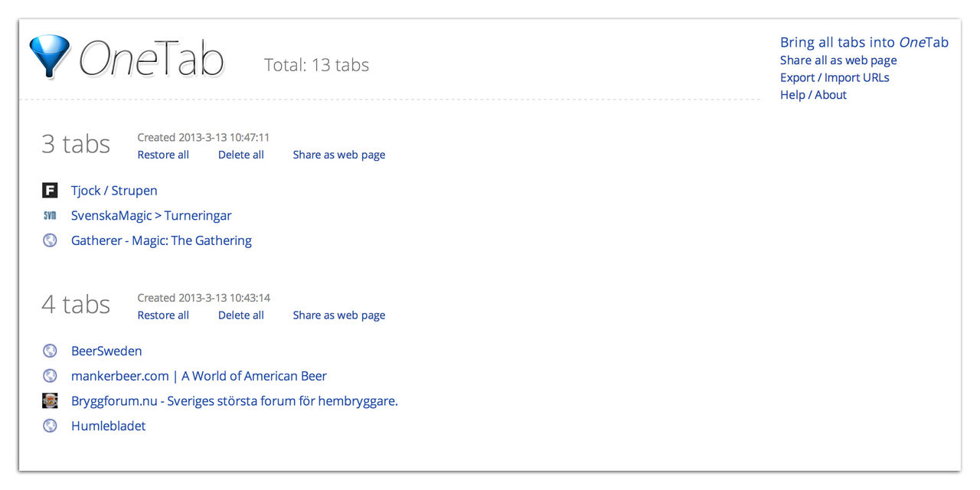Open Export / Import URLs
Viewport: 980px width, 490px height.
pyautogui.click(x=835, y=77)
